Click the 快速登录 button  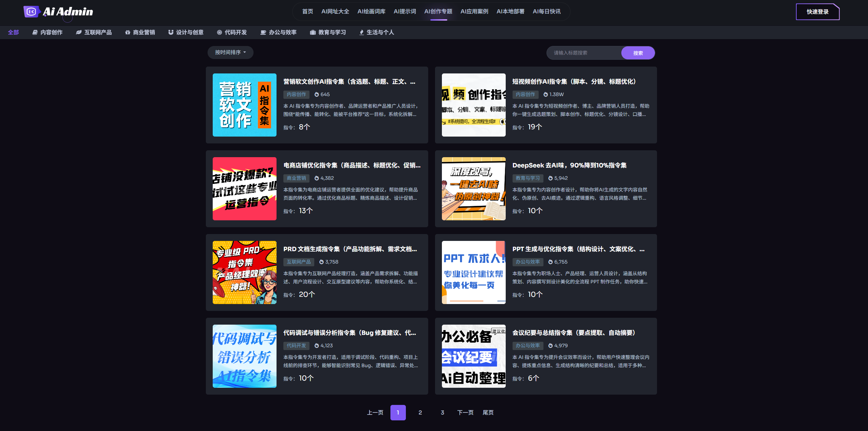click(x=817, y=12)
